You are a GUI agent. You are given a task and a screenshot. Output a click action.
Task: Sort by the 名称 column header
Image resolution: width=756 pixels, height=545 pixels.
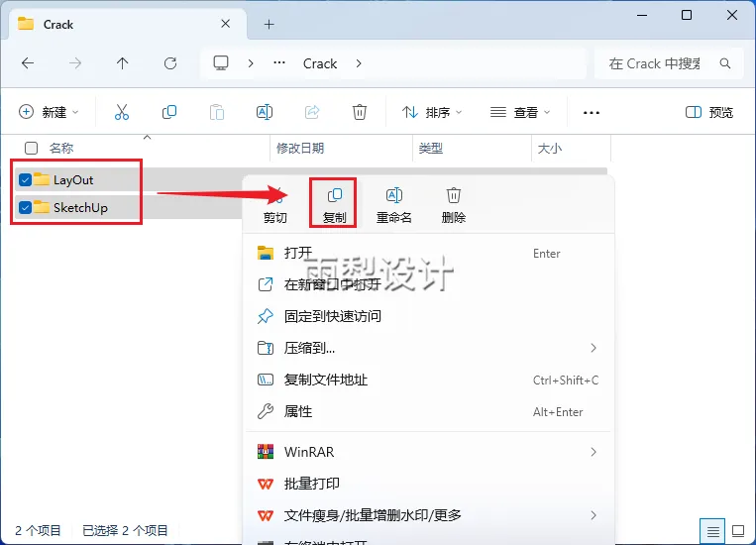(61, 148)
